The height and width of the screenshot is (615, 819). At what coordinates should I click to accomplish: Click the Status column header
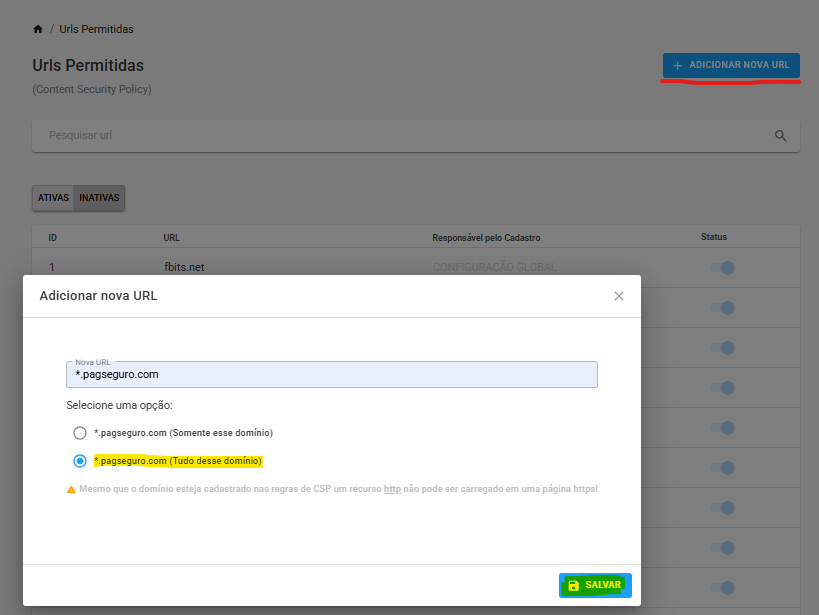pyautogui.click(x=714, y=237)
